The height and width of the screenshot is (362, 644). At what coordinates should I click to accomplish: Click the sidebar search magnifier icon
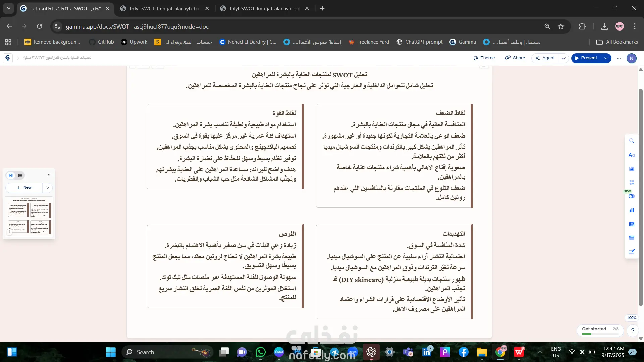point(632,141)
